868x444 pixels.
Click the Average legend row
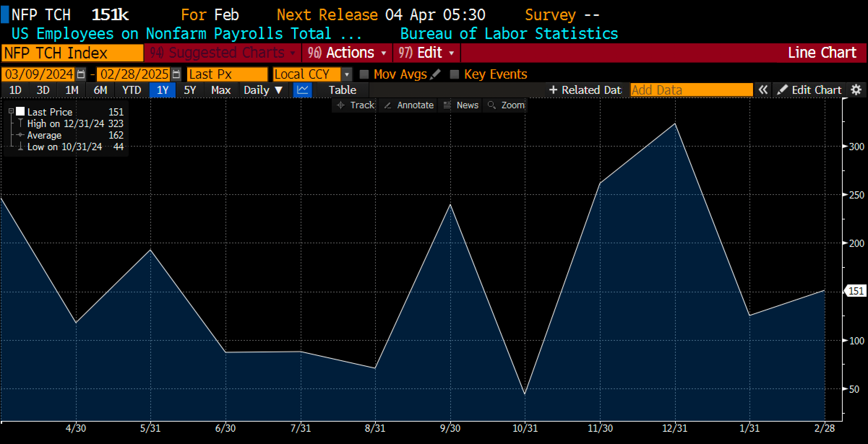point(71,135)
